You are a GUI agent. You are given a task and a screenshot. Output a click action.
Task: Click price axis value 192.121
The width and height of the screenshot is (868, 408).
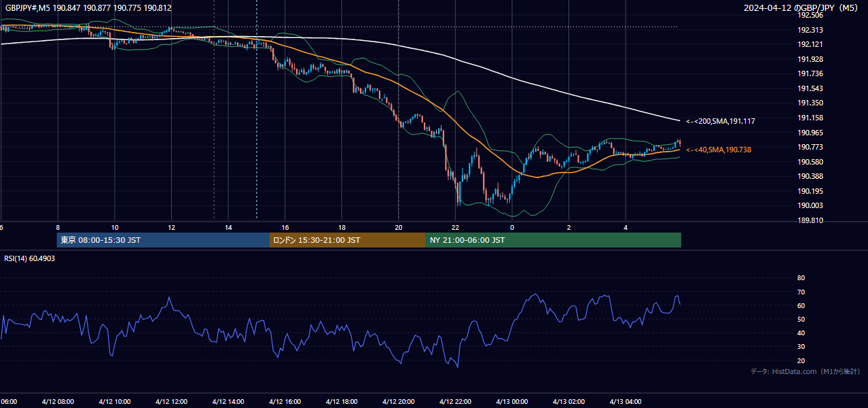click(x=810, y=44)
